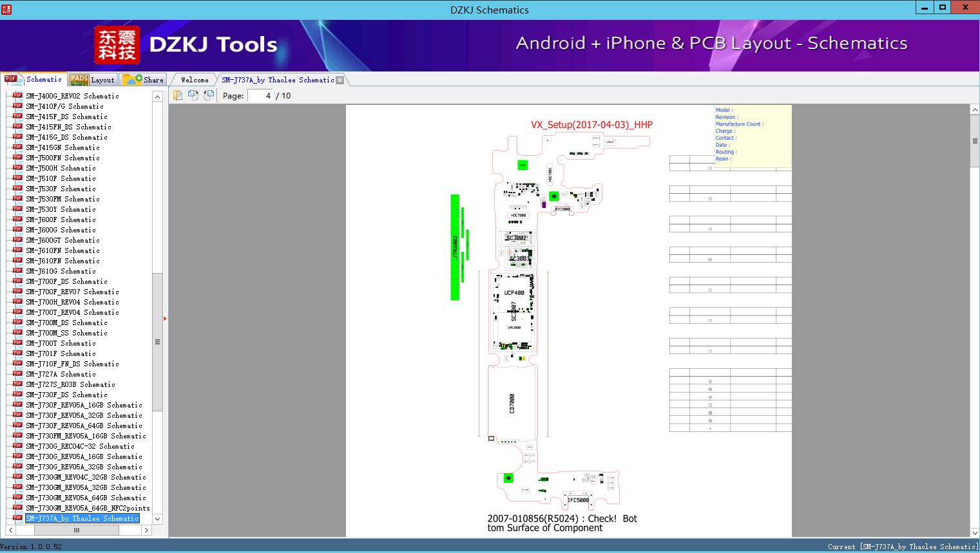The image size is (980, 553).
Task: Click the list horizontal scroll right arrow
Action: pyautogui.click(x=146, y=530)
